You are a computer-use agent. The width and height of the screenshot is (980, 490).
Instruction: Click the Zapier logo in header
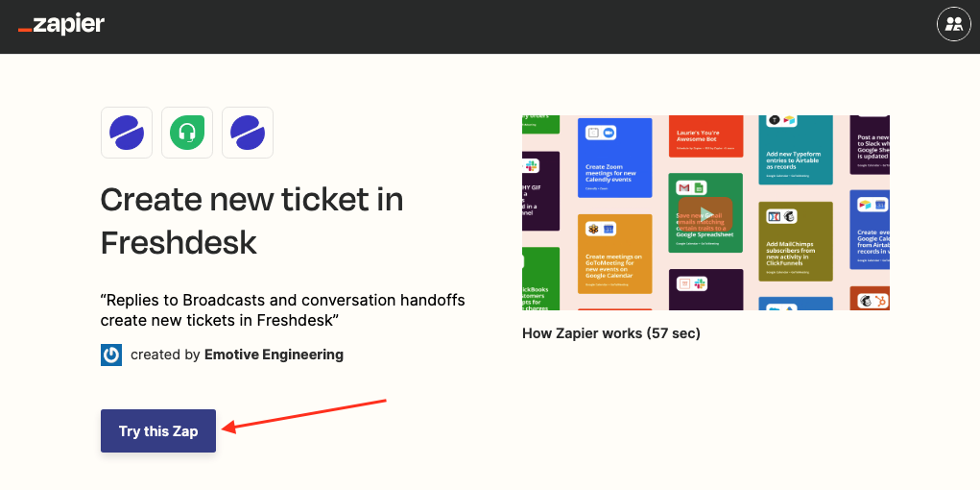point(61,25)
